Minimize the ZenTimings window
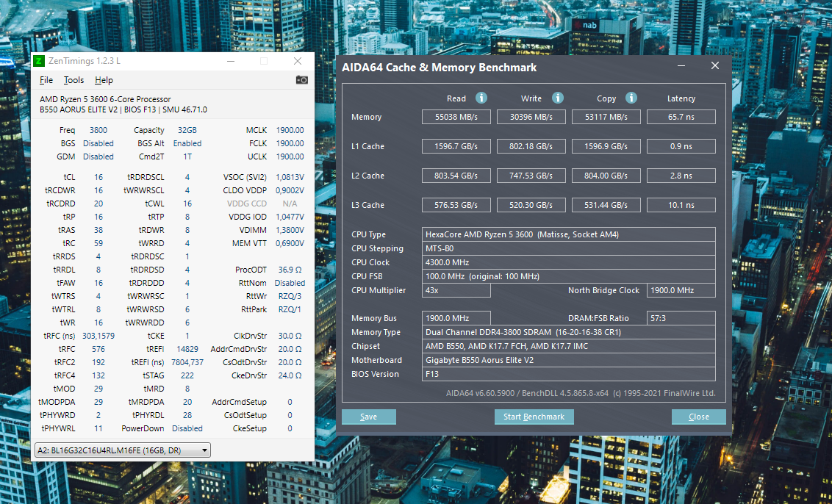The height and width of the screenshot is (504, 832). pyautogui.click(x=232, y=61)
